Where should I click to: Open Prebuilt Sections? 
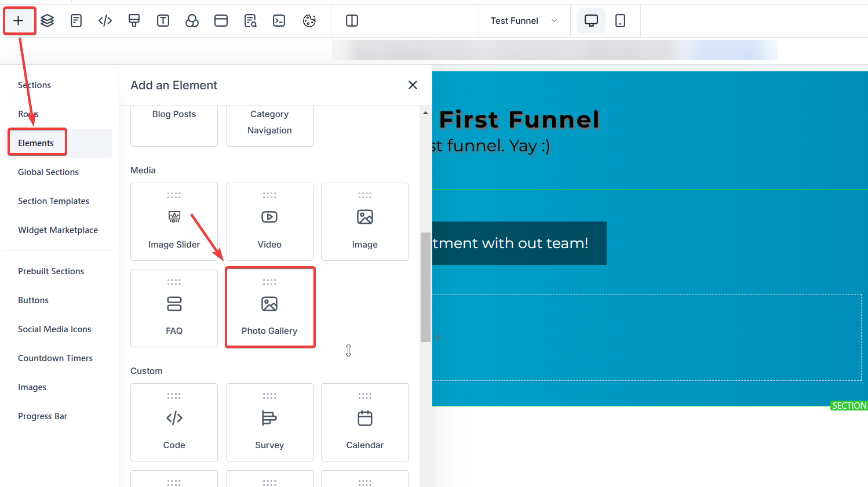click(x=51, y=271)
